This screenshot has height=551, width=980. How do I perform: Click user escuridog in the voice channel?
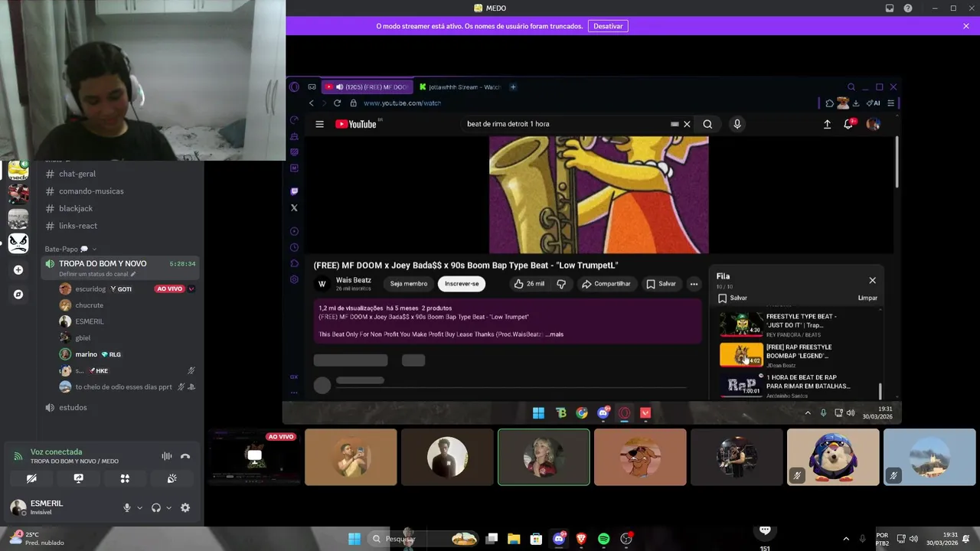pyautogui.click(x=90, y=289)
